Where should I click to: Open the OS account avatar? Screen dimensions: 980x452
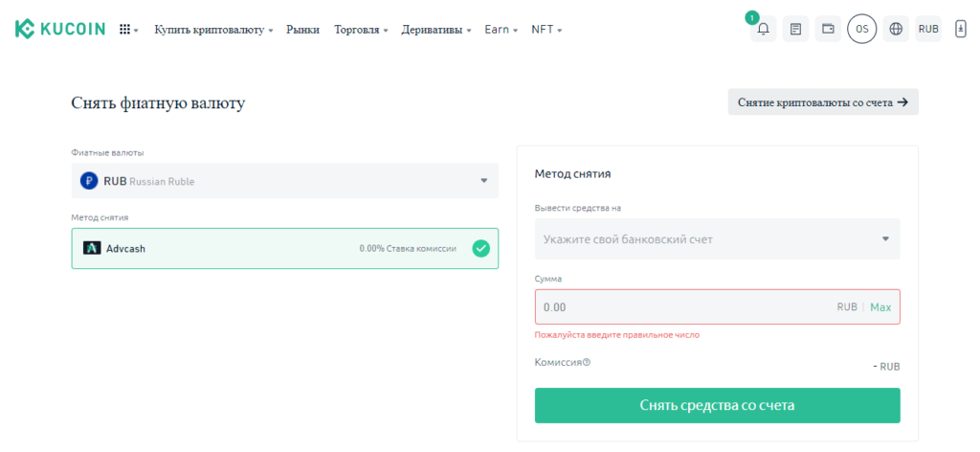[861, 30]
